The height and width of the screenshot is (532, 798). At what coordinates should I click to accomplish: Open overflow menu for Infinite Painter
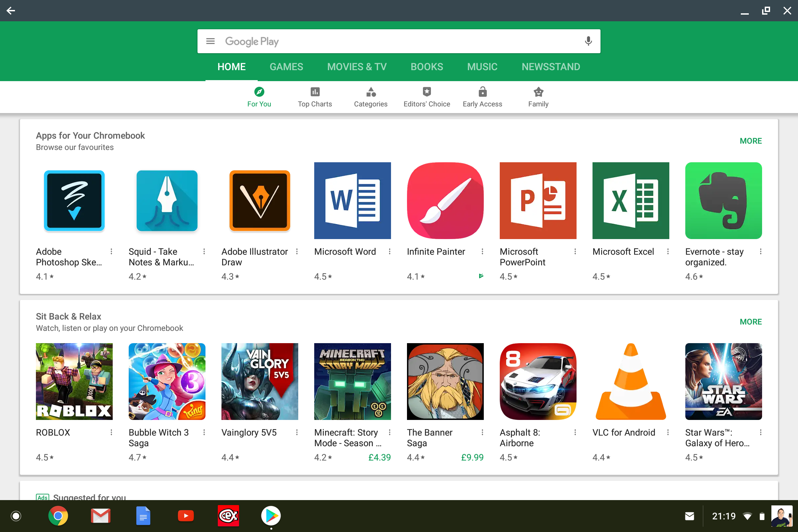point(482,251)
